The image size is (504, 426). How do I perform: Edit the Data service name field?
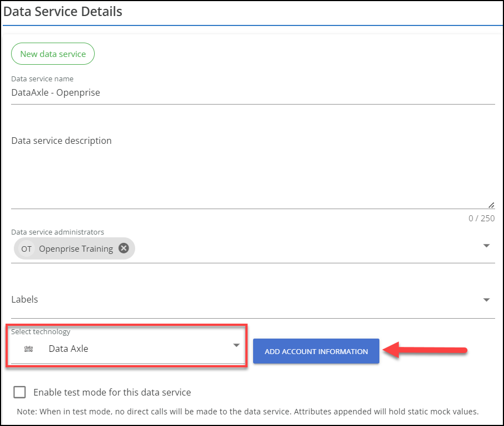253,93
